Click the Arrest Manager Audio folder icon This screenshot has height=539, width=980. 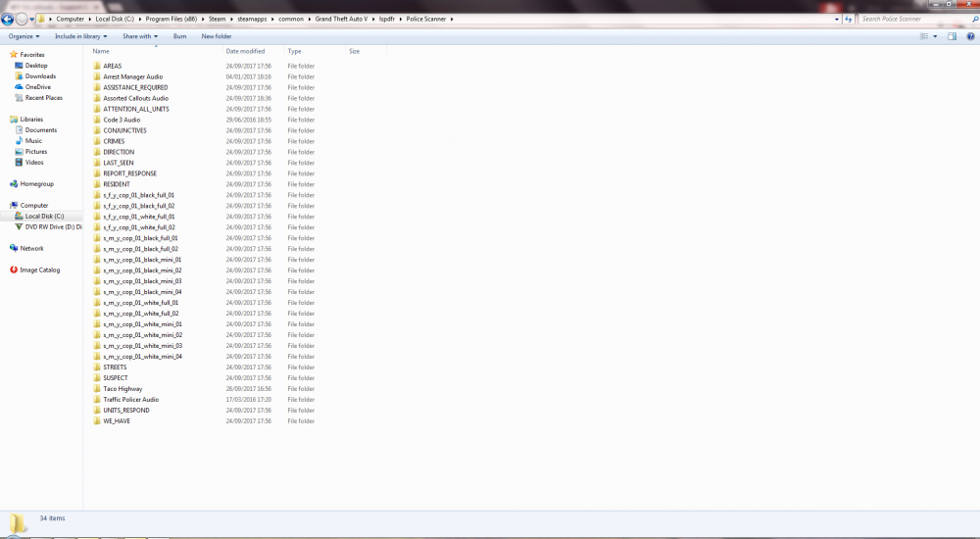point(97,76)
